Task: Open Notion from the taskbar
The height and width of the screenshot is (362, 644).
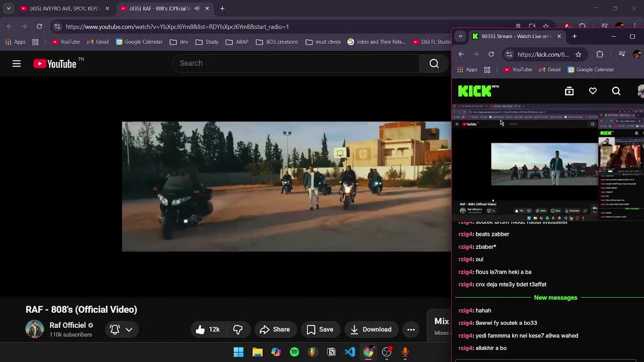Action: [x=332, y=352]
